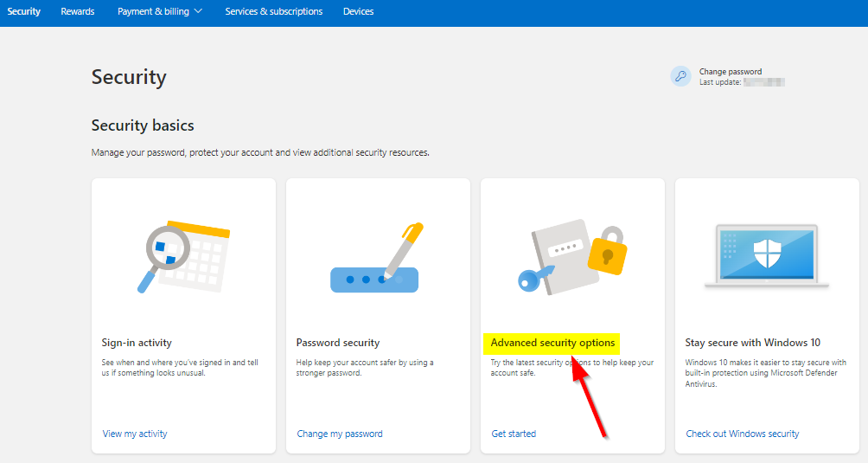Switch to the Devices tab
This screenshot has height=463, width=868.
358,11
